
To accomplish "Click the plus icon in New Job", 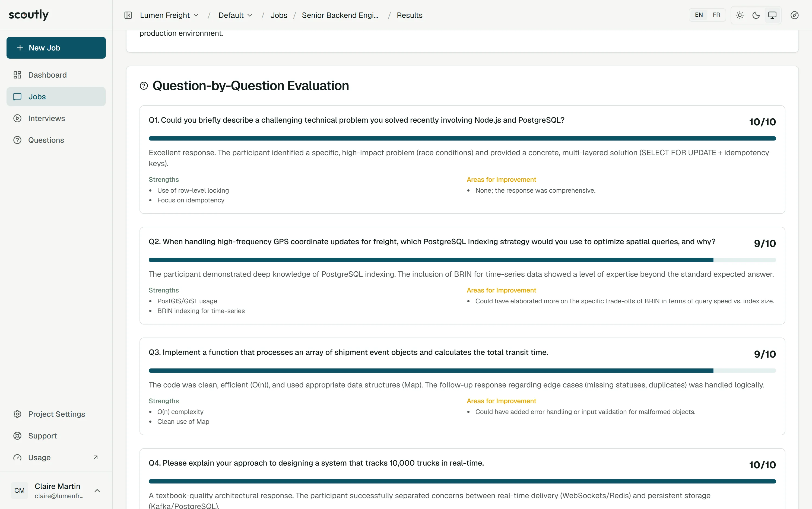I will pos(20,48).
